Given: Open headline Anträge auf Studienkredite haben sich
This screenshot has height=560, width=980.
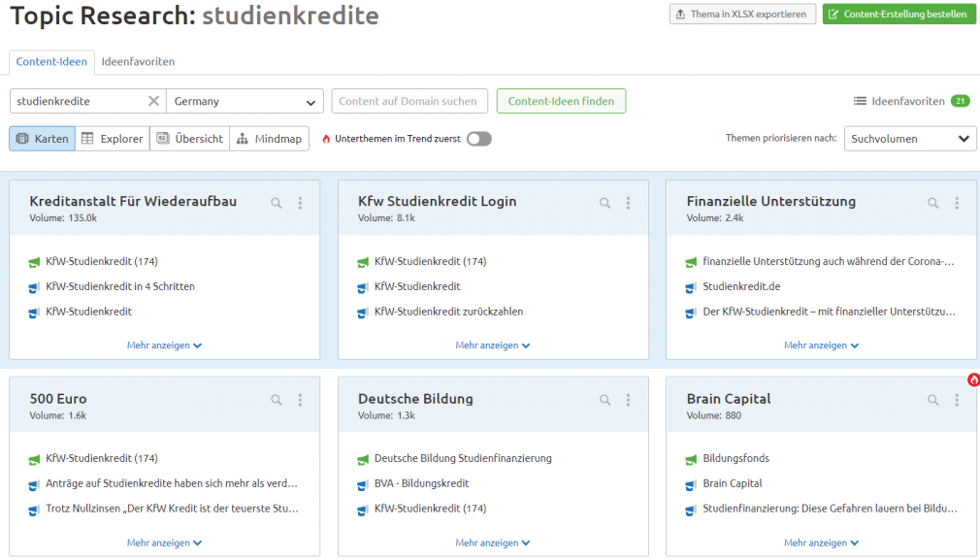Looking at the screenshot, I should click(171, 483).
